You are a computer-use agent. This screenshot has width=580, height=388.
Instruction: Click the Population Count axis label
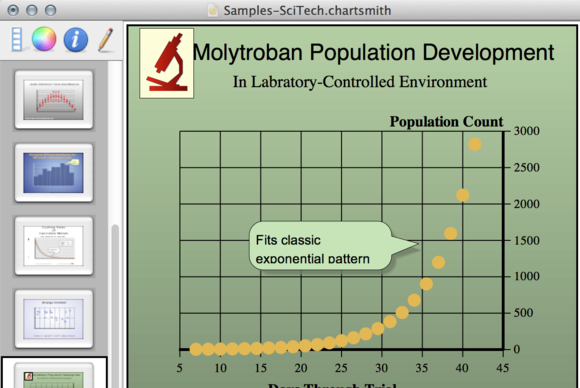446,122
